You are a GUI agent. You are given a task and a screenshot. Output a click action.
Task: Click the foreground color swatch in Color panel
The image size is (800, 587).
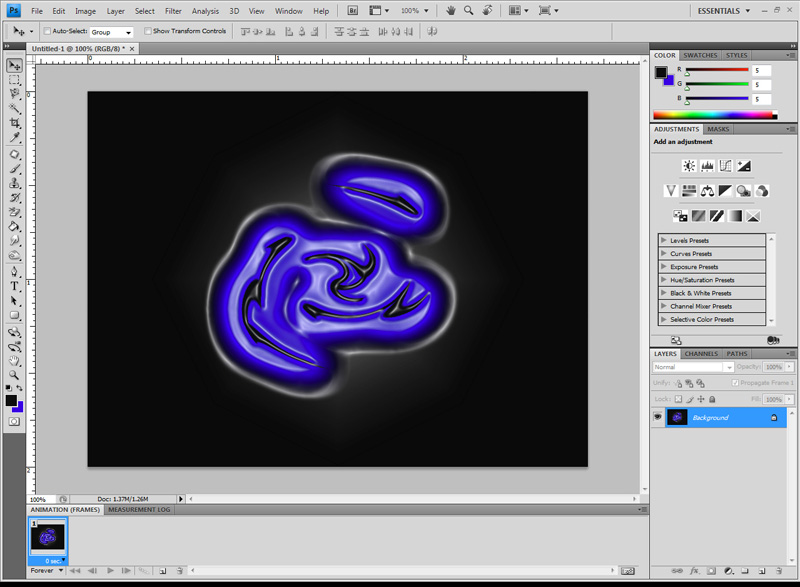coord(661,72)
